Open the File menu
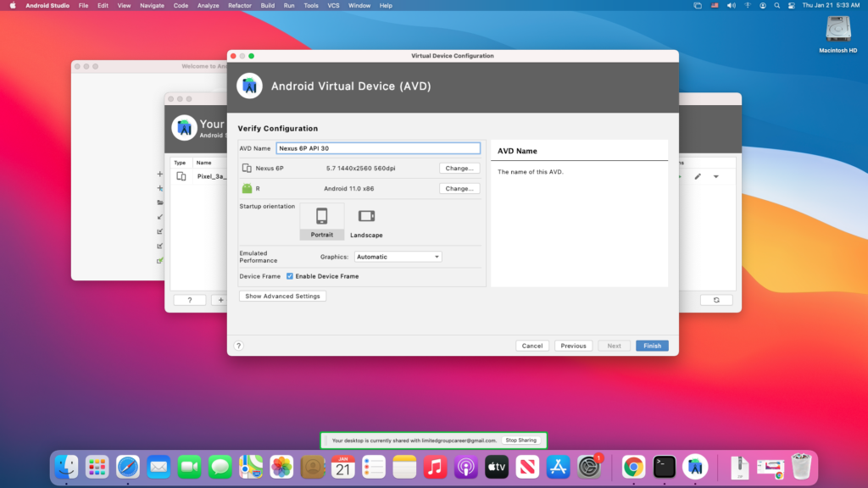Viewport: 868px width, 488px height. 83,6
